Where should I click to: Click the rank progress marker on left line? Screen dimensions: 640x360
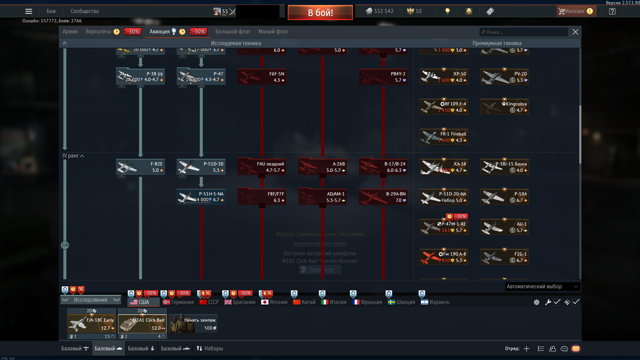coord(64,245)
